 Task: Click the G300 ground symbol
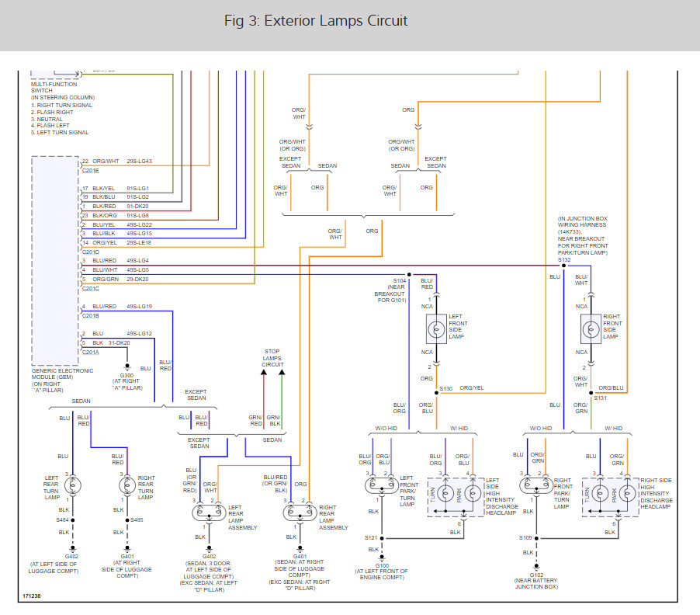127,367
